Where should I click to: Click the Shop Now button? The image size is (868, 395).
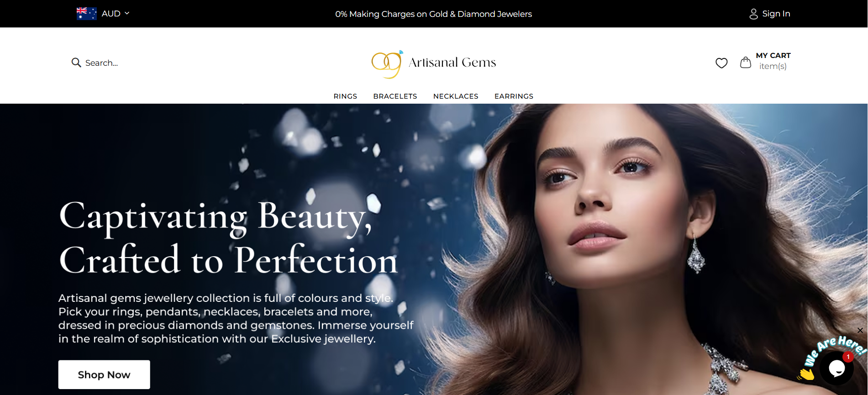point(104,374)
